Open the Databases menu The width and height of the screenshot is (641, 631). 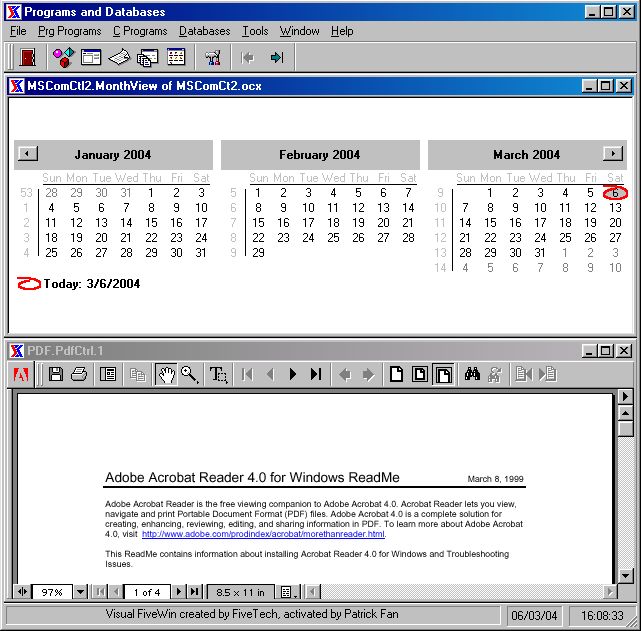[204, 31]
